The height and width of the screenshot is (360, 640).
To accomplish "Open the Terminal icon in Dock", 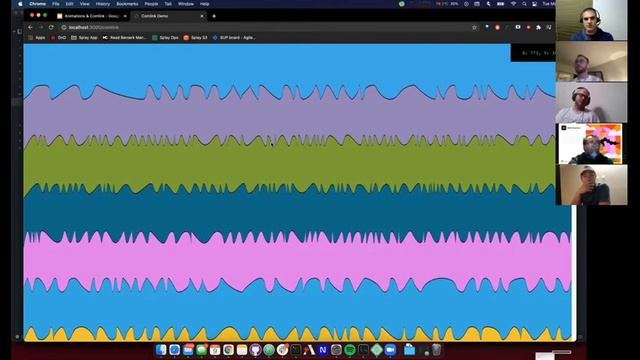I will click(296, 350).
